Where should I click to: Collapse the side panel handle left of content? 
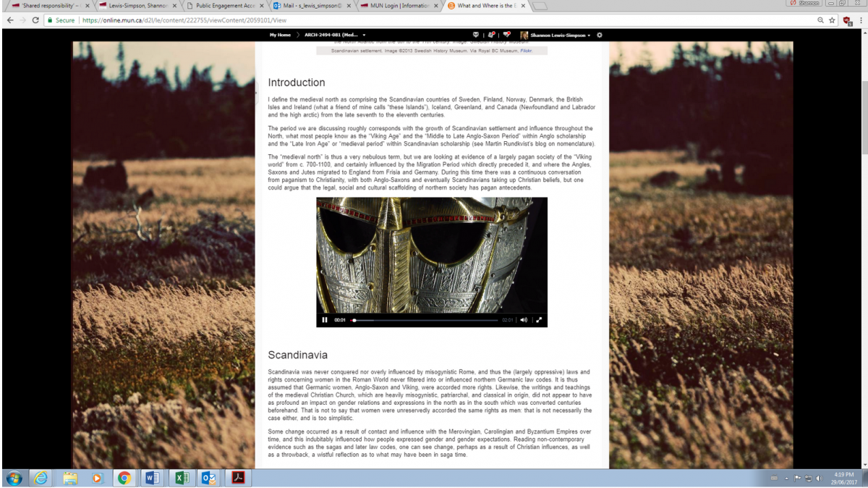pyautogui.click(x=257, y=91)
